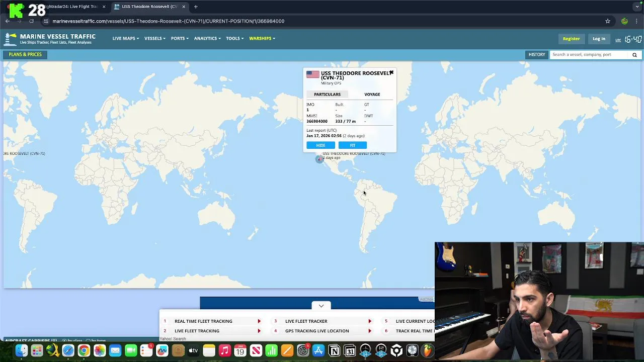Open 'Real Time Fleet Tracking' ad link
Screen dimensions: 644x362
pyautogui.click(x=203, y=321)
